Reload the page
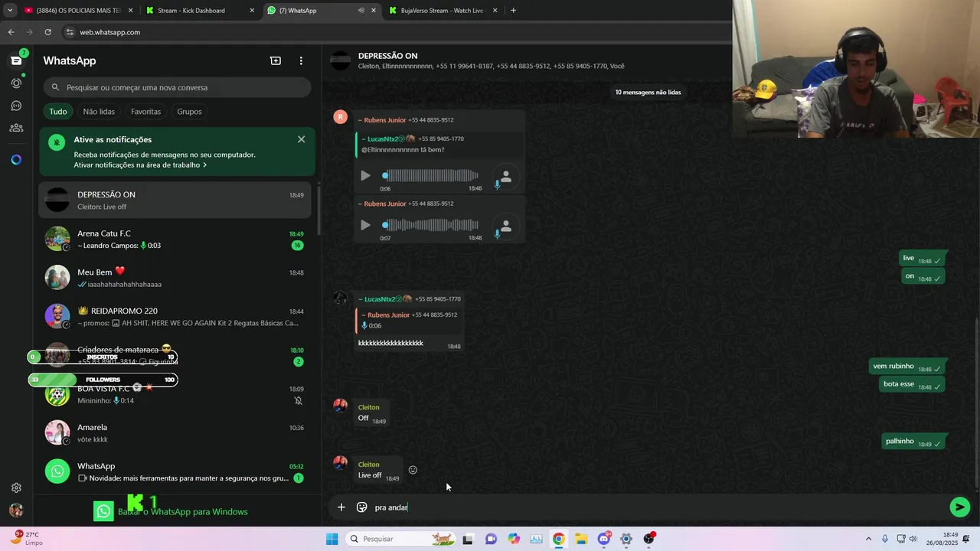Screen dimensions: 980x551 (47, 32)
